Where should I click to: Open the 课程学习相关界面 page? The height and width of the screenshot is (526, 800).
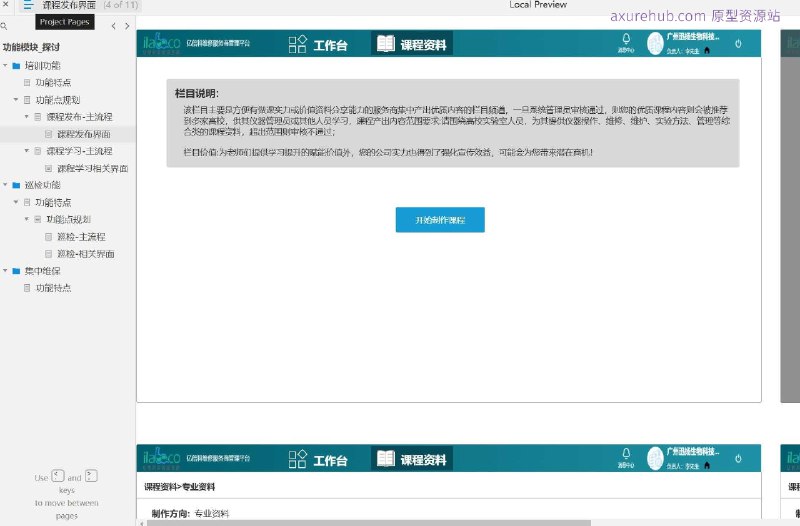coord(92,168)
